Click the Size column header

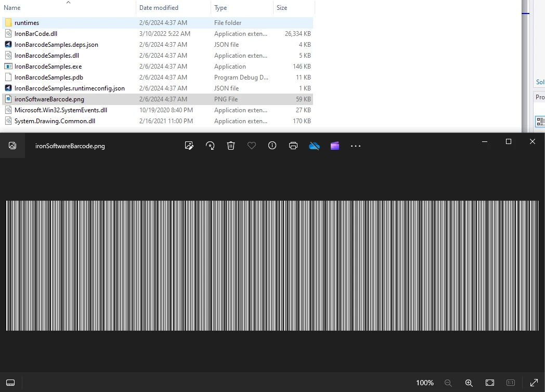tap(282, 8)
